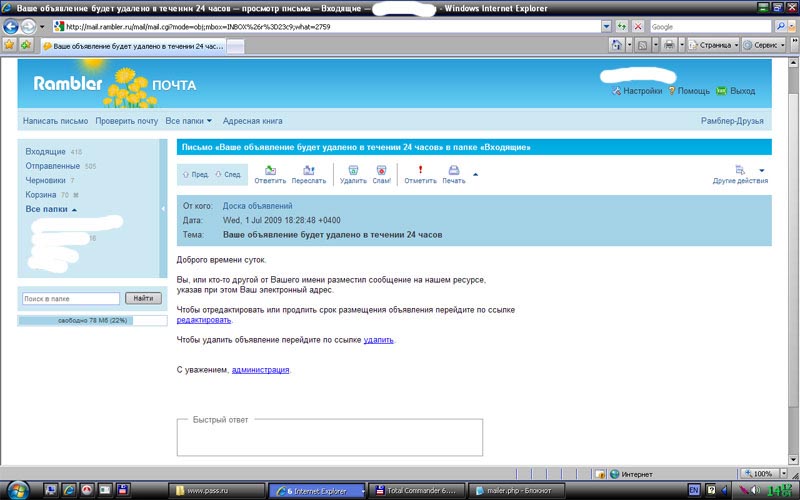Print the letter with Печать icon

point(454,174)
